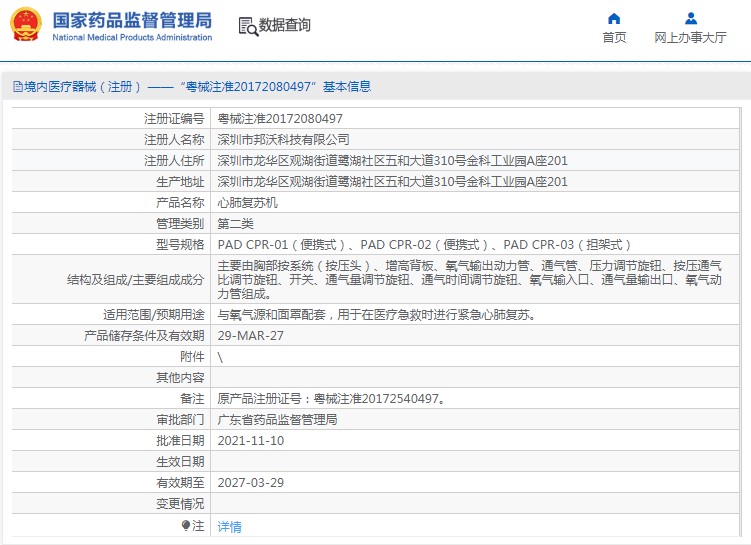Click the 广东省药品监督管理局 approval department cell
The width and height of the screenshot is (751, 545).
click(277, 419)
